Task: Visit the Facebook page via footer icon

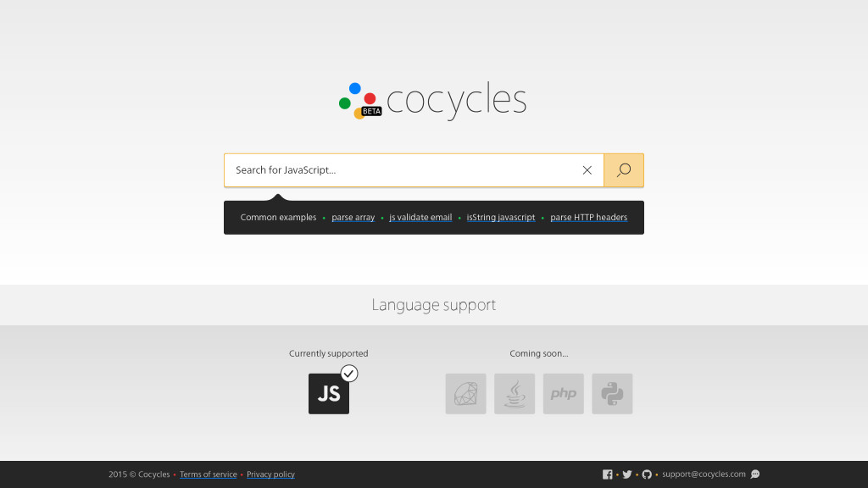Action: coord(608,474)
